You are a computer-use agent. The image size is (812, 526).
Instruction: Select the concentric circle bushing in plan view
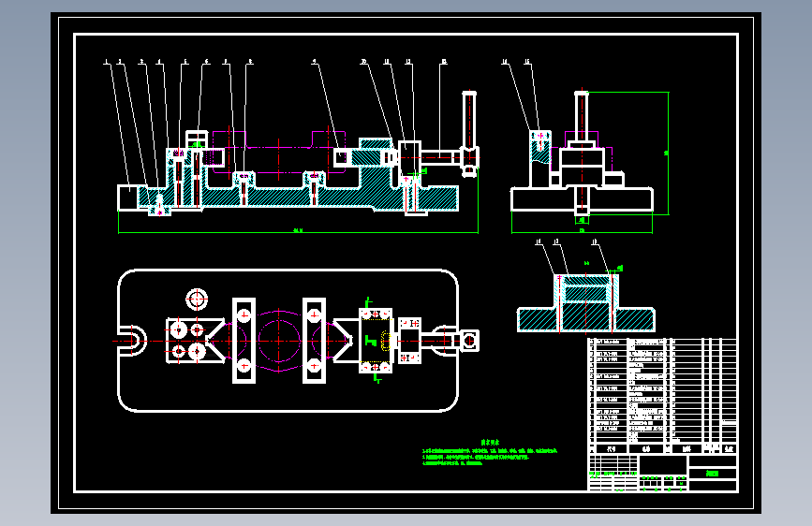tap(197, 299)
